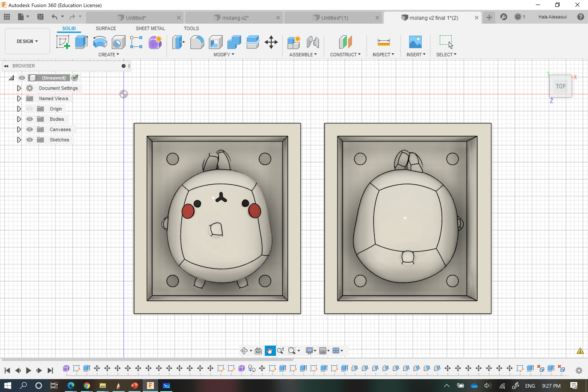Expand the Canvases tree node
The width and height of the screenshot is (588, 392).
[19, 130]
